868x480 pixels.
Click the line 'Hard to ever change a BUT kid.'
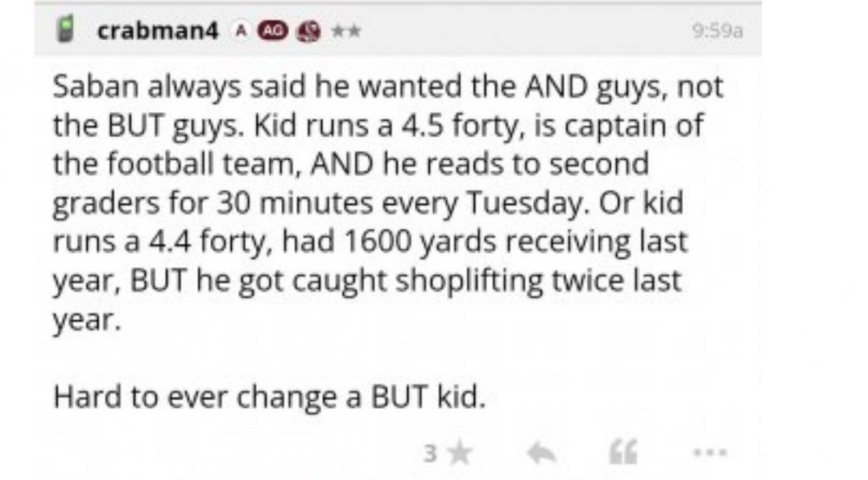(266, 396)
